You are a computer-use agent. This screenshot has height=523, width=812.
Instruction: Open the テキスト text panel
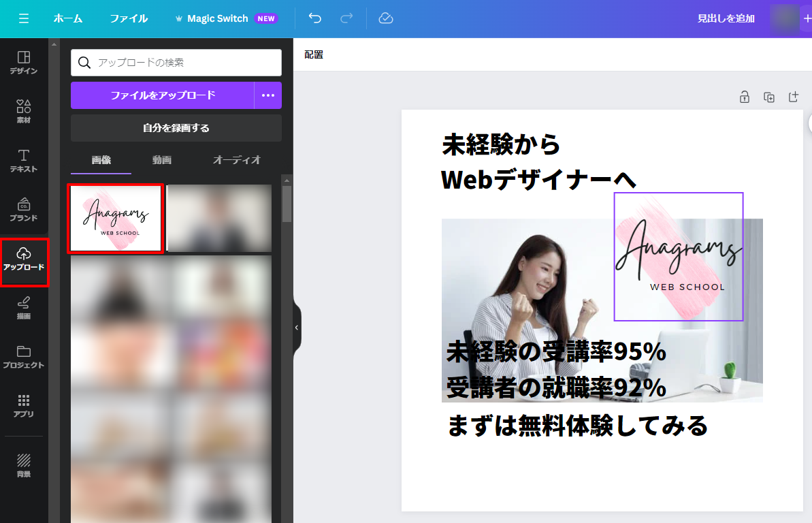(24, 161)
